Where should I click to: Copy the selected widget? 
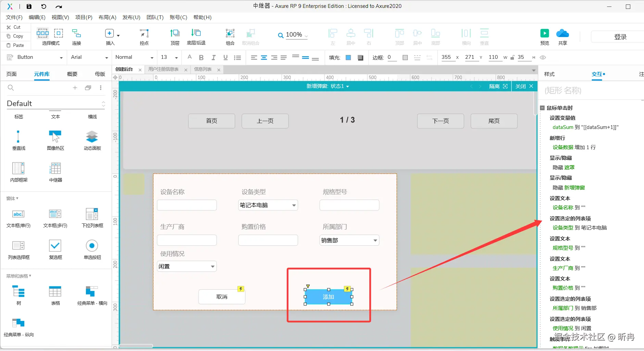point(15,36)
